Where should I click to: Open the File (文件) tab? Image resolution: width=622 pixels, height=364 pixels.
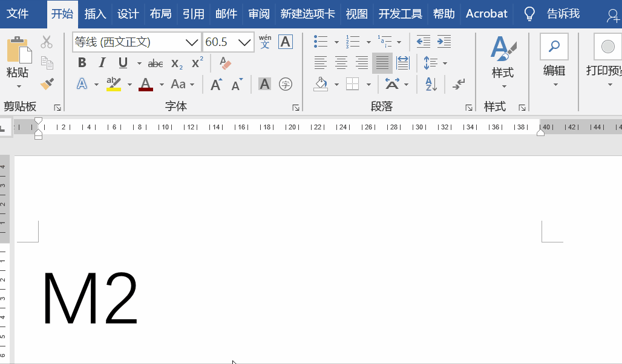[18, 14]
